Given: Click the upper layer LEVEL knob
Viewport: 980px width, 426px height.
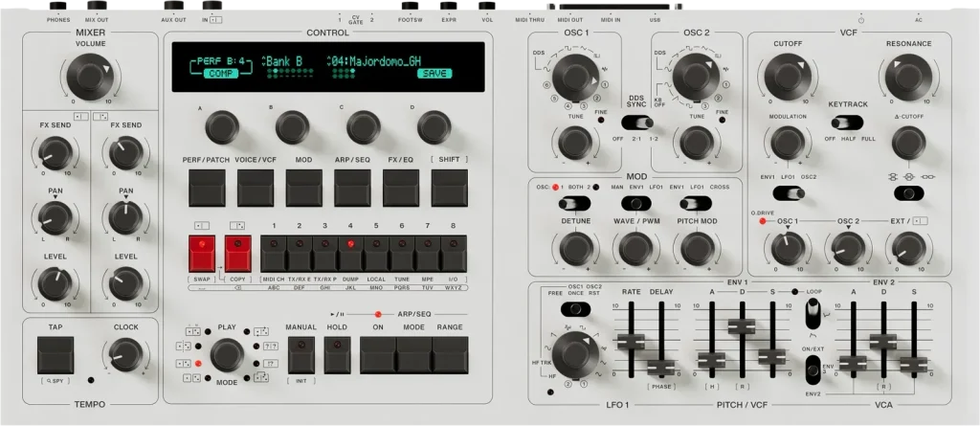Looking at the screenshot, I should click(x=125, y=283).
